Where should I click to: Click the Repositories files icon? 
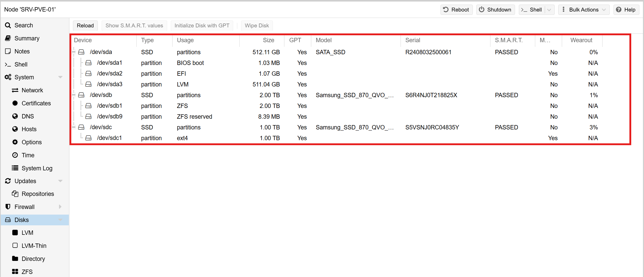15,194
